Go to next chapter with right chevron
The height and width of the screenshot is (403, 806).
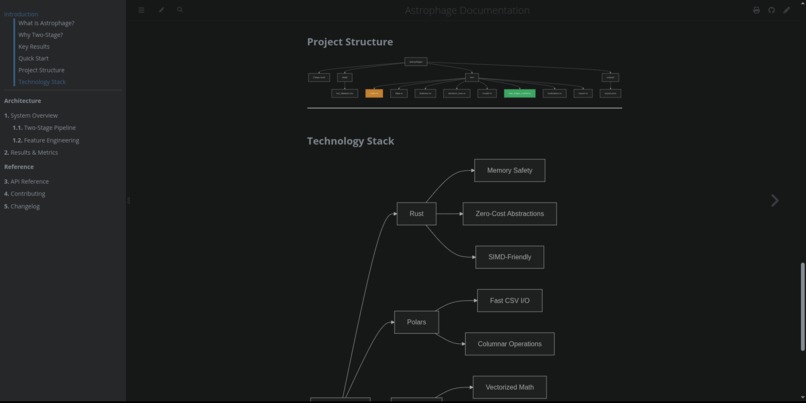(x=775, y=200)
